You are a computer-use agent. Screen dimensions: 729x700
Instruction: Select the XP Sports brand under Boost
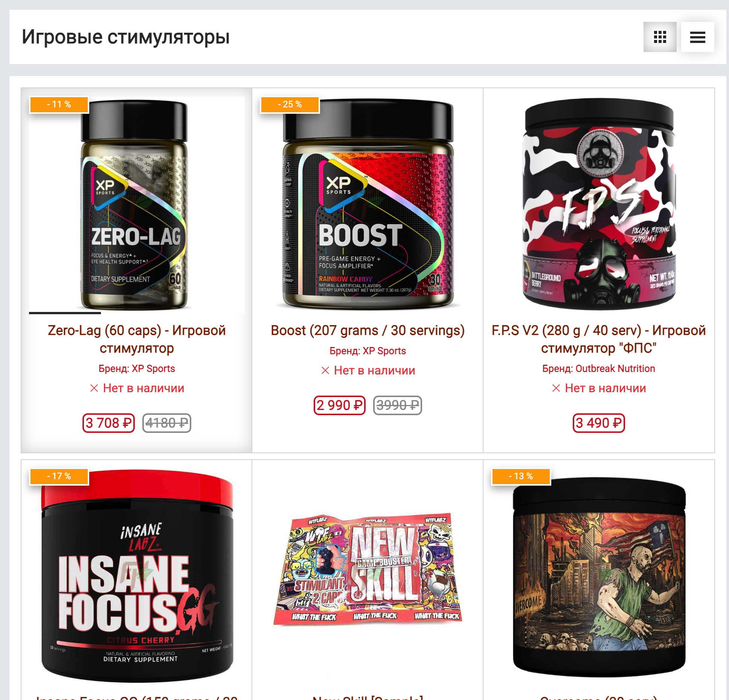[x=368, y=351]
